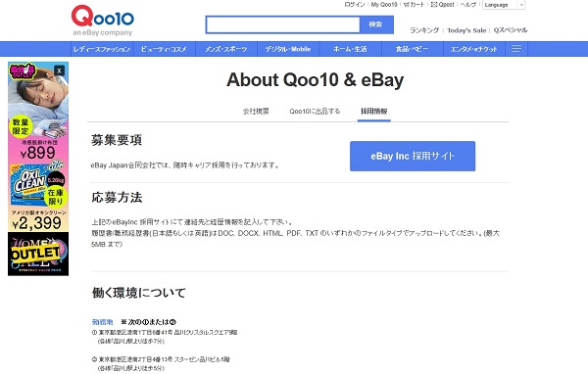
Task: Click eBay Inc 採用サイト button
Action: [413, 157]
